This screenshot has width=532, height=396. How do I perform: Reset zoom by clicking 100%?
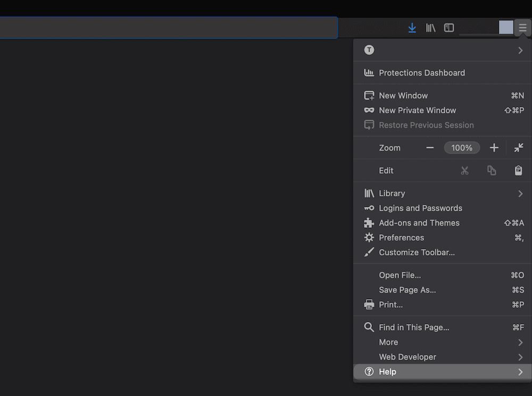462,148
